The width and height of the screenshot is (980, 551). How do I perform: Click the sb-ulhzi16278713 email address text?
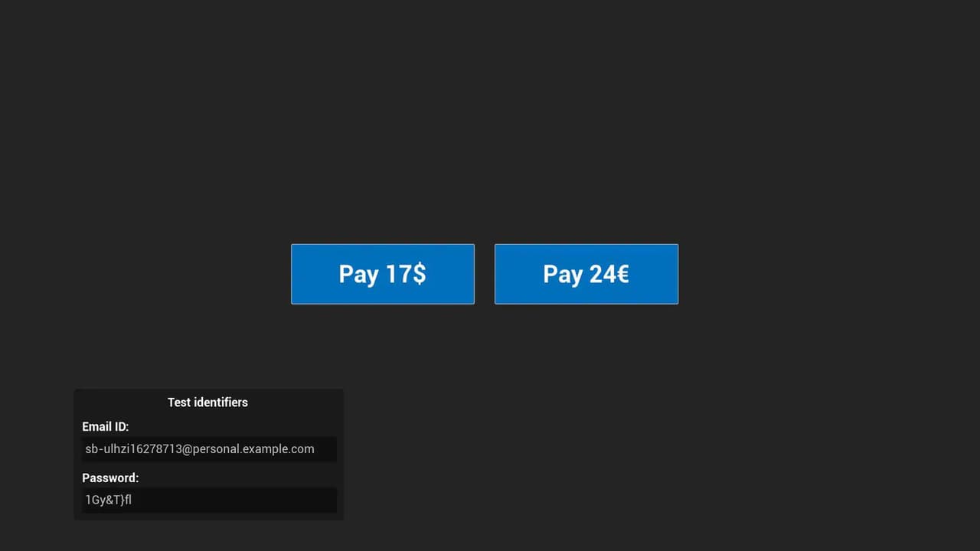coord(200,449)
